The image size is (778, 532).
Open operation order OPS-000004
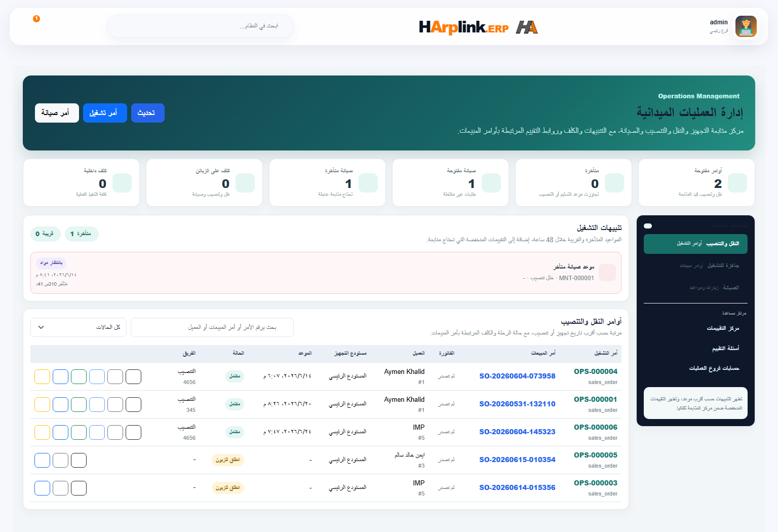(x=596, y=371)
